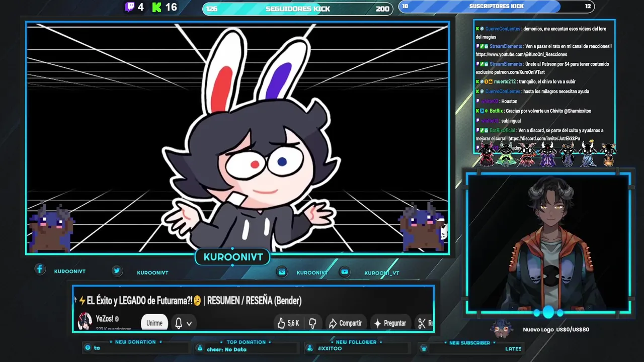The height and width of the screenshot is (362, 644).
Task: Click CuervoConLentes 'hasta los milagros' message
Action: coord(556,92)
